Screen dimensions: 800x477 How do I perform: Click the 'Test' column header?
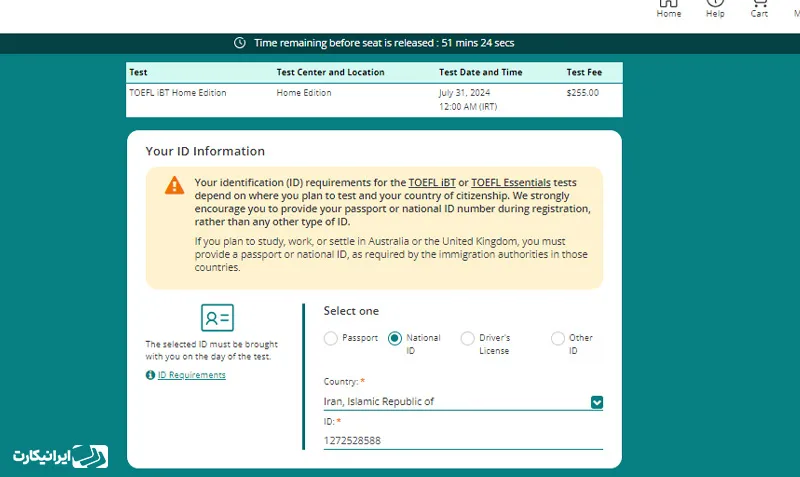tap(138, 72)
